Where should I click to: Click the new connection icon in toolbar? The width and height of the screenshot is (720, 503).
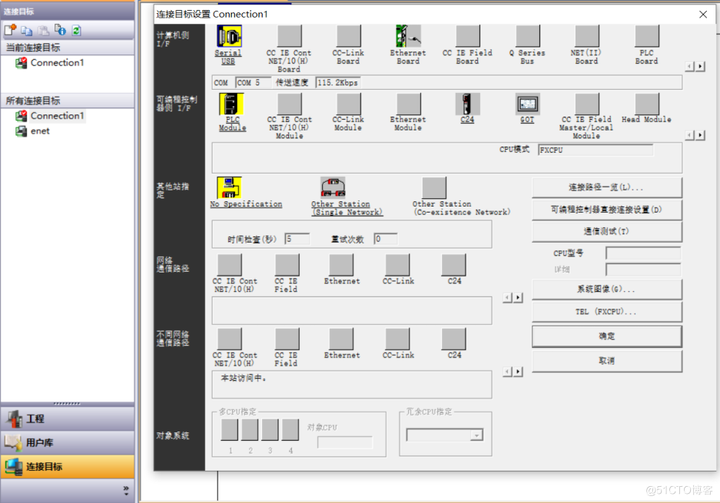coord(10,30)
